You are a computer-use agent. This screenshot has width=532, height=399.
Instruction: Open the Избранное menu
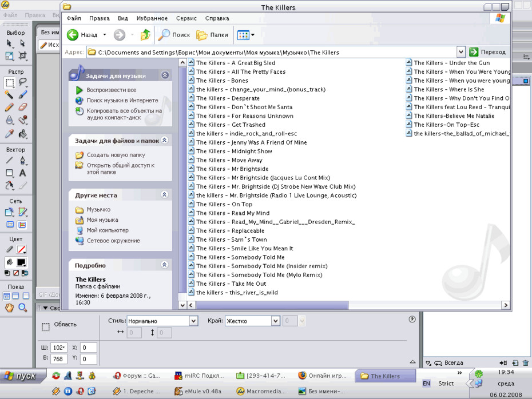[x=152, y=18]
